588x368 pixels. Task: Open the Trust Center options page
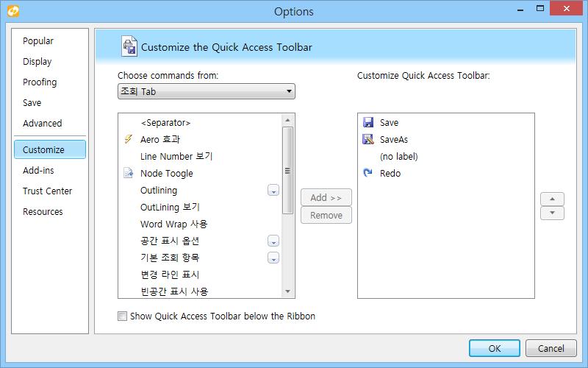point(47,191)
